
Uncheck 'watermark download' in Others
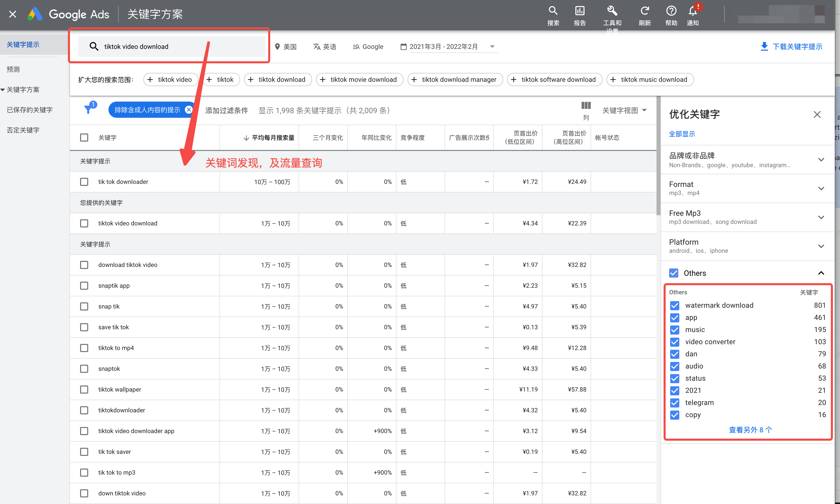674,305
